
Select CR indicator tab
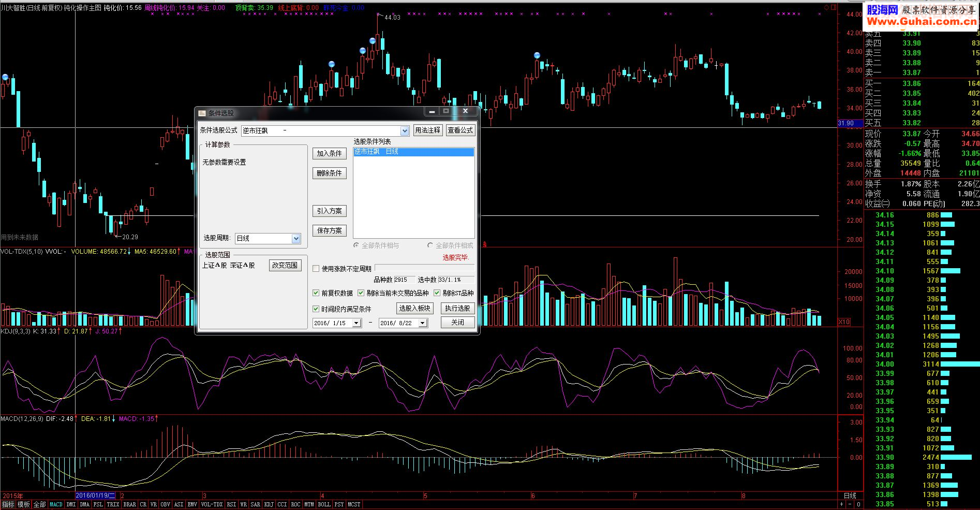coord(143,504)
